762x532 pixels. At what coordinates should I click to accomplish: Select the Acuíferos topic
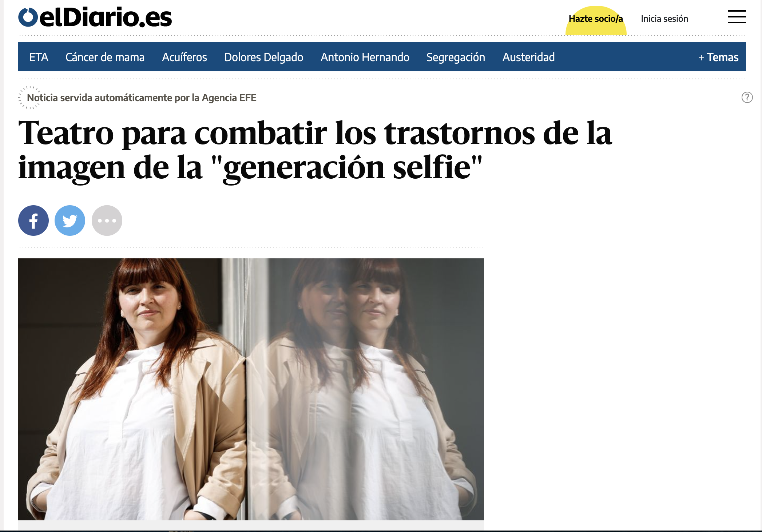(184, 57)
